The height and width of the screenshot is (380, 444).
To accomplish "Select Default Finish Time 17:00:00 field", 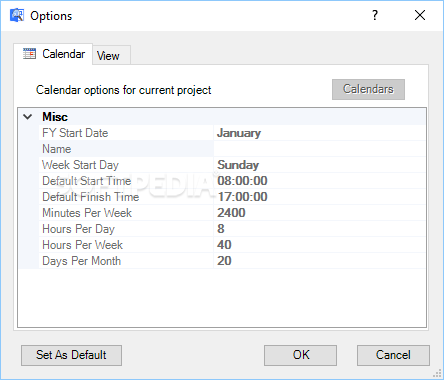I will pyautogui.click(x=319, y=197).
